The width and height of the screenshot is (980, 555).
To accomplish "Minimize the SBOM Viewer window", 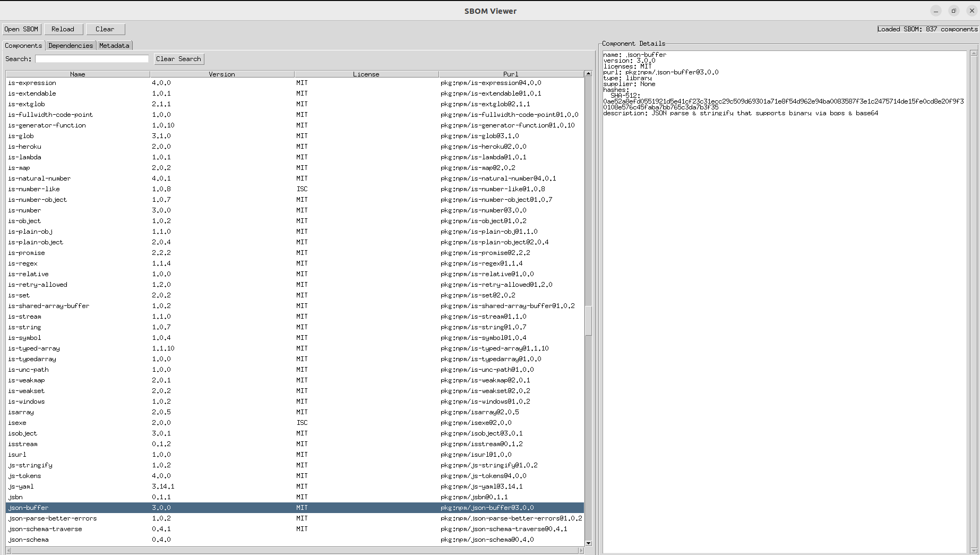I will 935,11.
